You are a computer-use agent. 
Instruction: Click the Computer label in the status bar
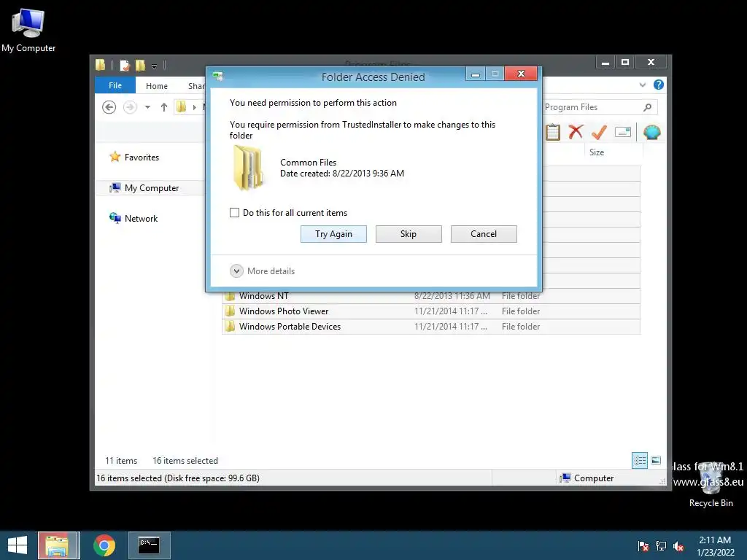[594, 478]
